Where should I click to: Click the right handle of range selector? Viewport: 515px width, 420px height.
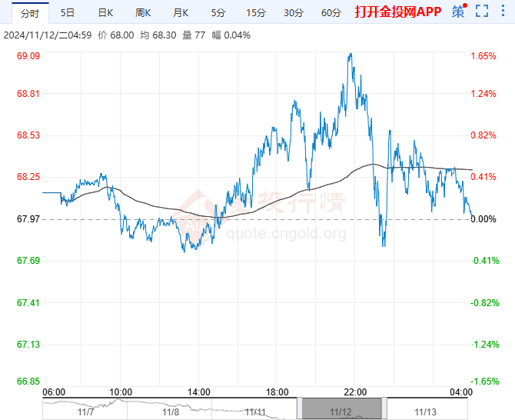pyautogui.click(x=383, y=408)
